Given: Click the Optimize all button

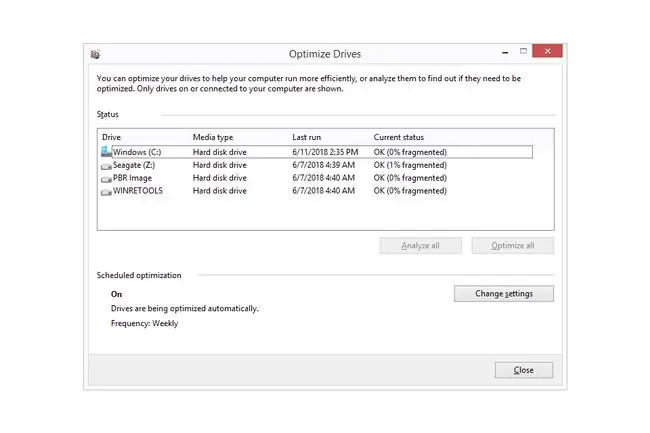Looking at the screenshot, I should pyautogui.click(x=513, y=246).
